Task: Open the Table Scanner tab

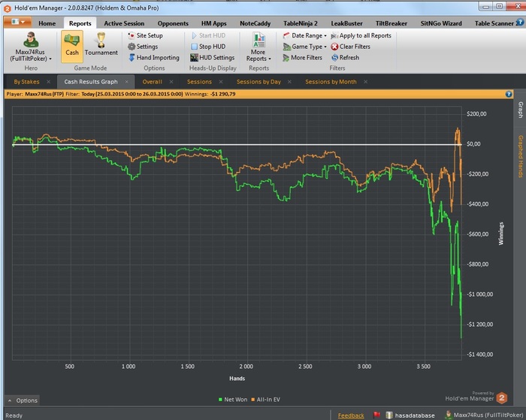Action: click(x=494, y=23)
